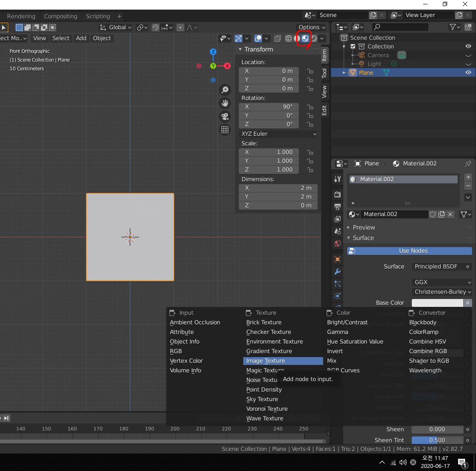Open Global transform orientation dropdown

point(116,28)
